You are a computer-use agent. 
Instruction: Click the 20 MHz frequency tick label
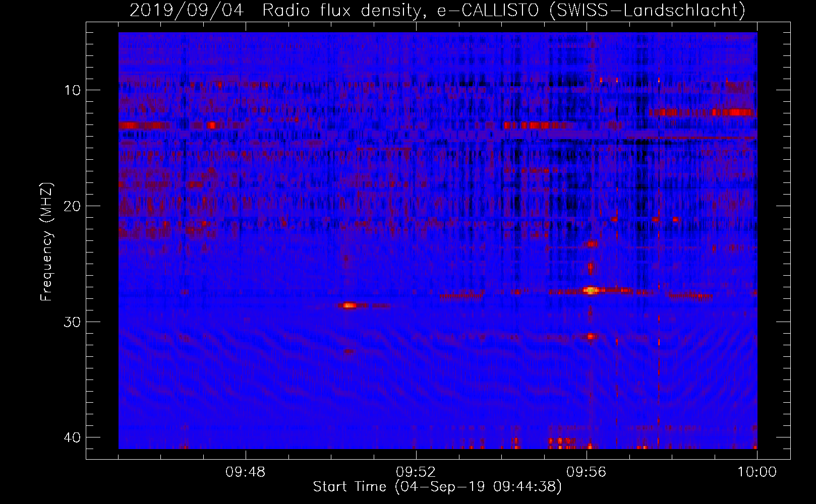[x=73, y=206]
